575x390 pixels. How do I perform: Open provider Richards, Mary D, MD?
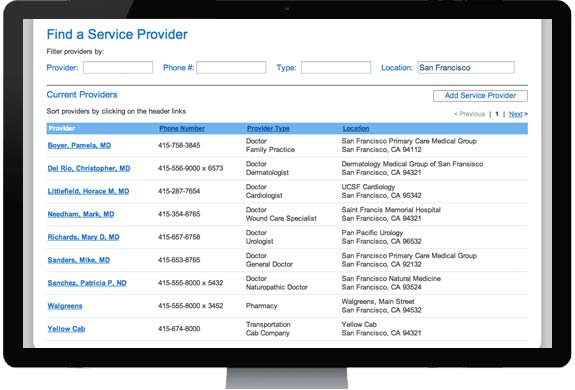(x=84, y=237)
